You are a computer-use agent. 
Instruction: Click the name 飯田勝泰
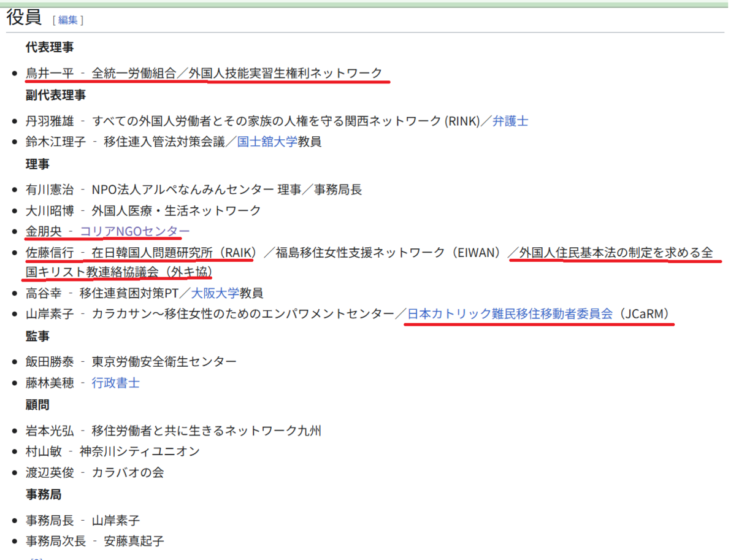pos(50,362)
